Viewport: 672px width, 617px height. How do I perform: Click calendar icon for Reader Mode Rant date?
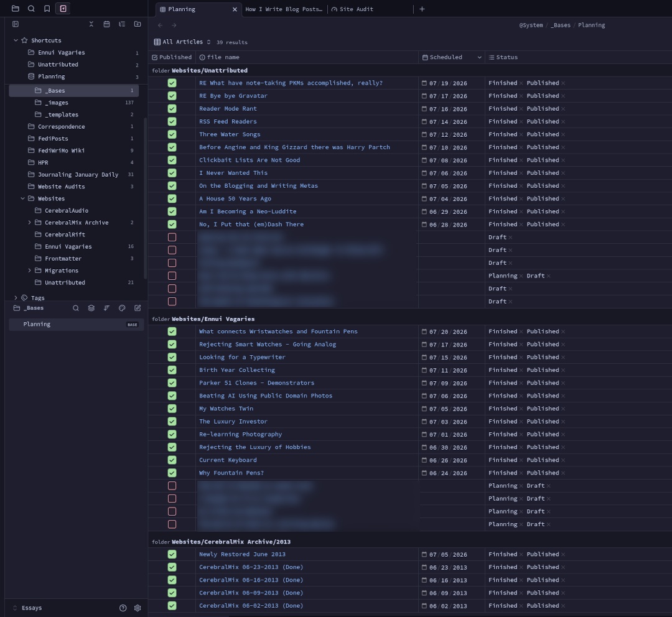424,109
